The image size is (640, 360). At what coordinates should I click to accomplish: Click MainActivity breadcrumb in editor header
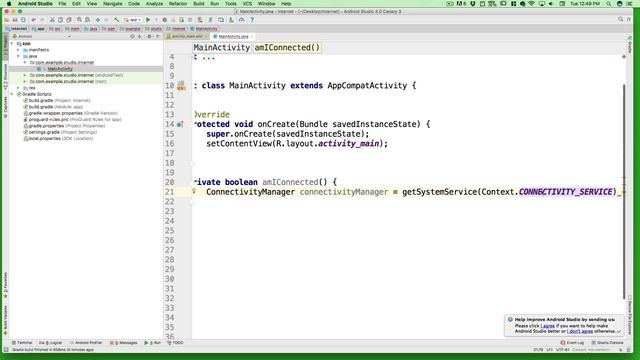tap(222, 47)
